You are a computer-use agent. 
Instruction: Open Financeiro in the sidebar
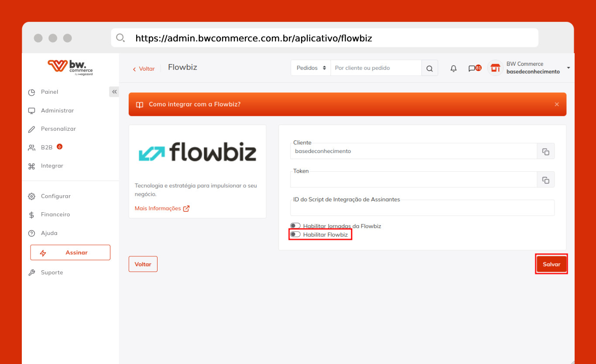coord(55,214)
